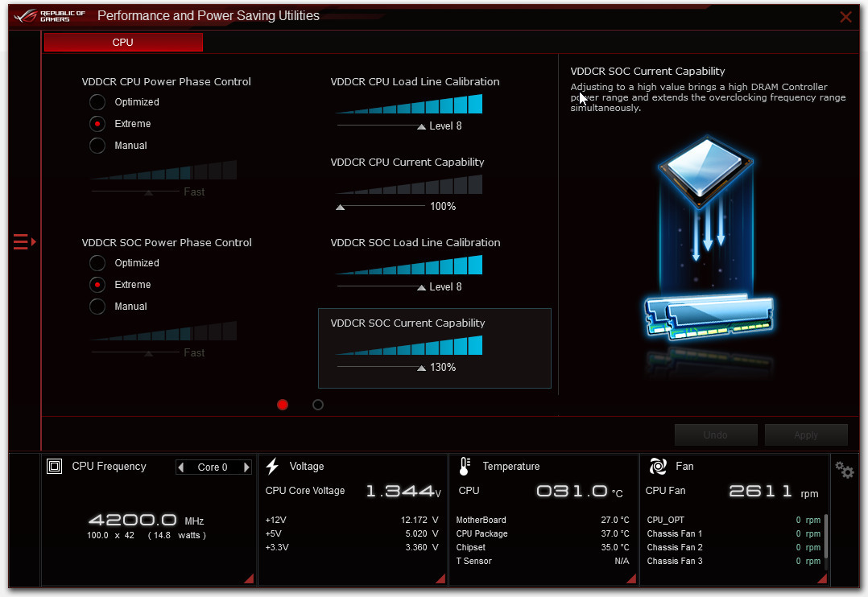Click the 100% CPU current capability value
This screenshot has width=868, height=597.
click(x=443, y=207)
